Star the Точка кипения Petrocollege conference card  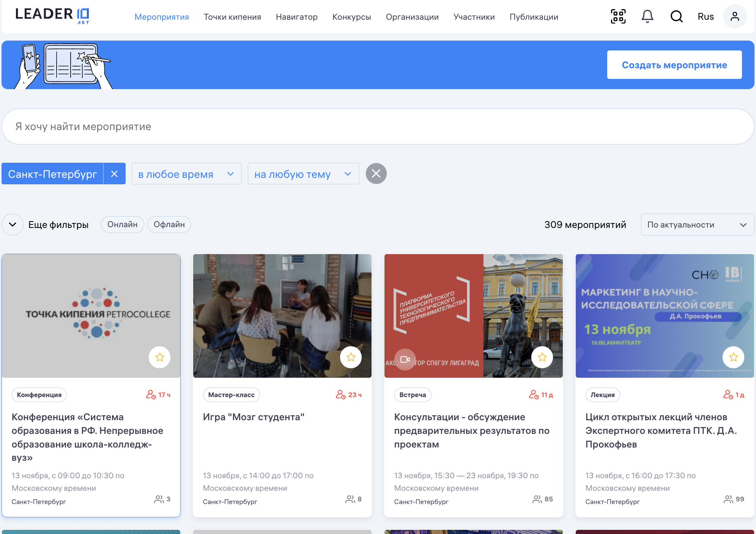tap(159, 357)
